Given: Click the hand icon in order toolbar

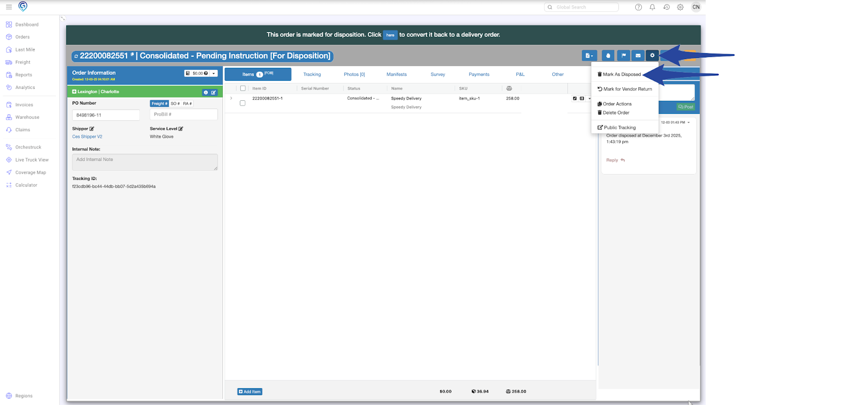Looking at the screenshot, I should pos(608,55).
